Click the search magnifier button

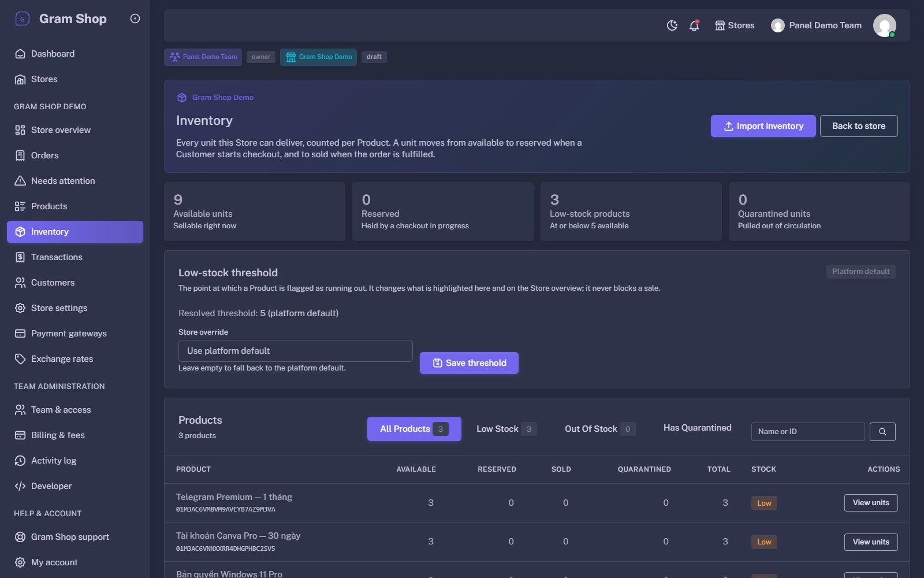pyautogui.click(x=882, y=432)
